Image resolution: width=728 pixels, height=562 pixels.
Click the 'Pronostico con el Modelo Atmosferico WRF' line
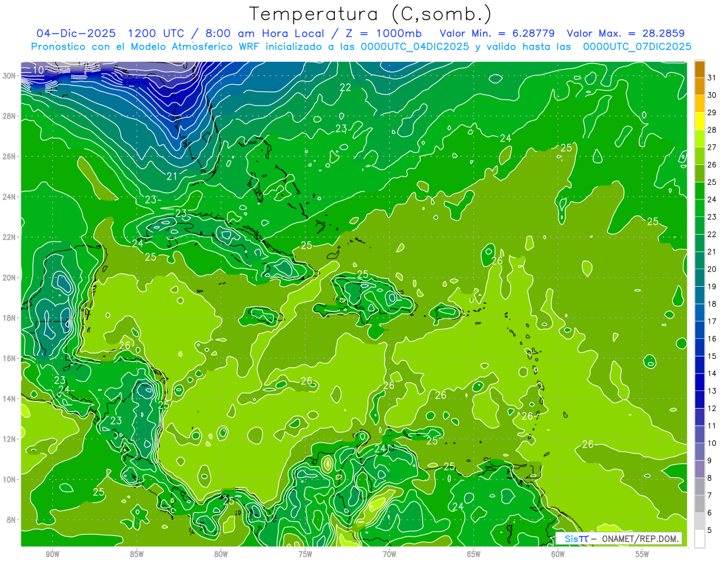tap(361, 46)
